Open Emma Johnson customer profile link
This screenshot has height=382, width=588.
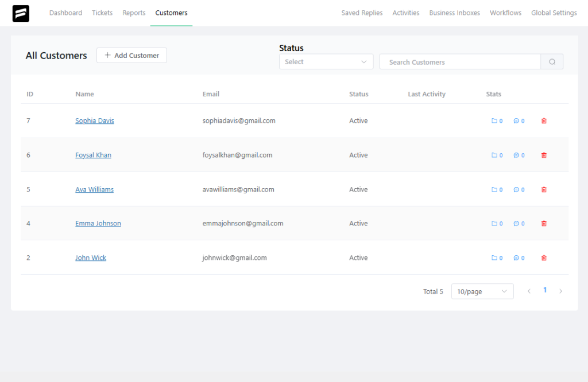click(x=98, y=223)
